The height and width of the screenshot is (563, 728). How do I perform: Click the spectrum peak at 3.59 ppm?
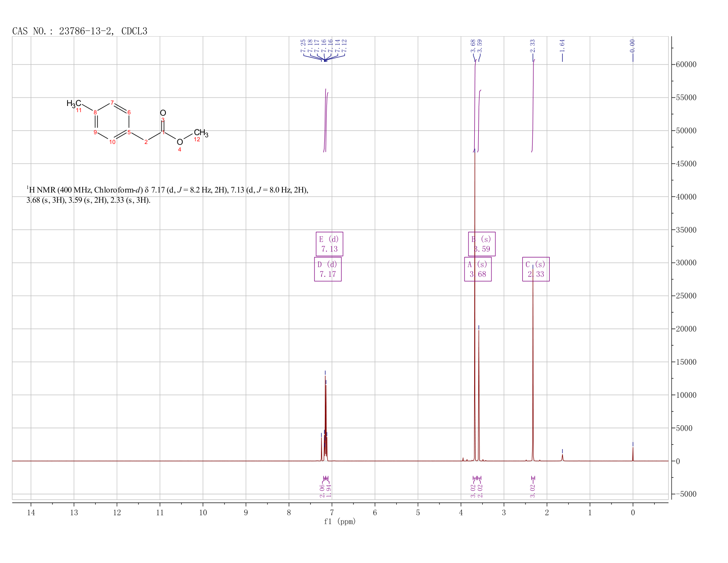[x=479, y=395]
